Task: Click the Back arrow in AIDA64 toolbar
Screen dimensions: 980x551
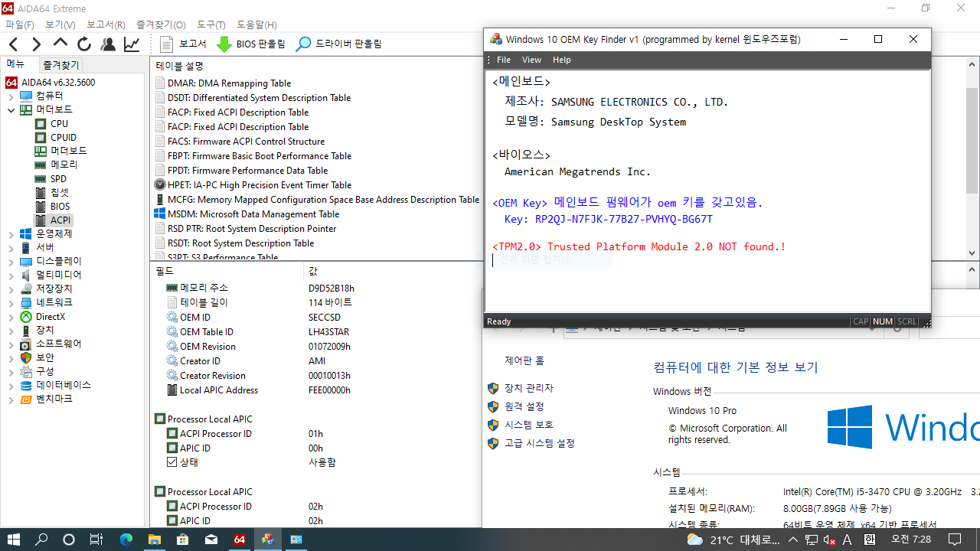Action: coord(13,44)
